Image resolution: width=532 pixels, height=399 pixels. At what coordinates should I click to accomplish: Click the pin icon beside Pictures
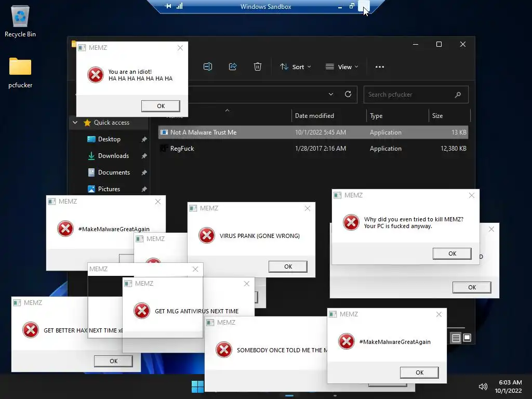click(144, 189)
